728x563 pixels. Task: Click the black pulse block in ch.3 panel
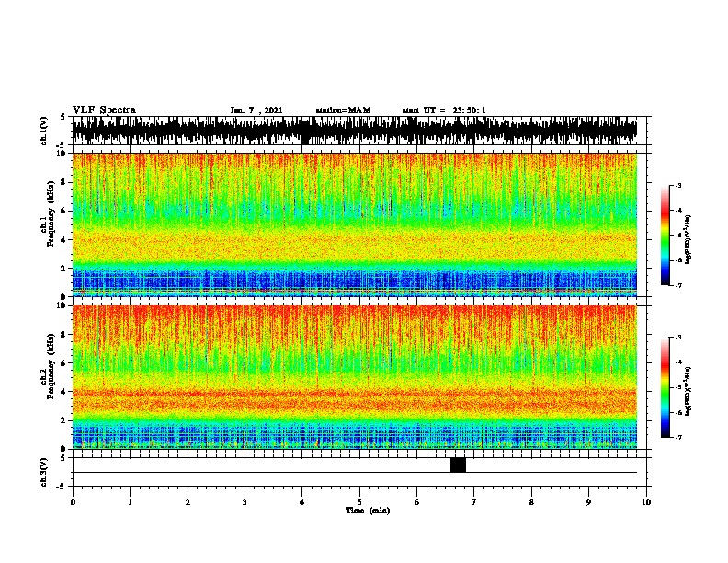click(458, 465)
